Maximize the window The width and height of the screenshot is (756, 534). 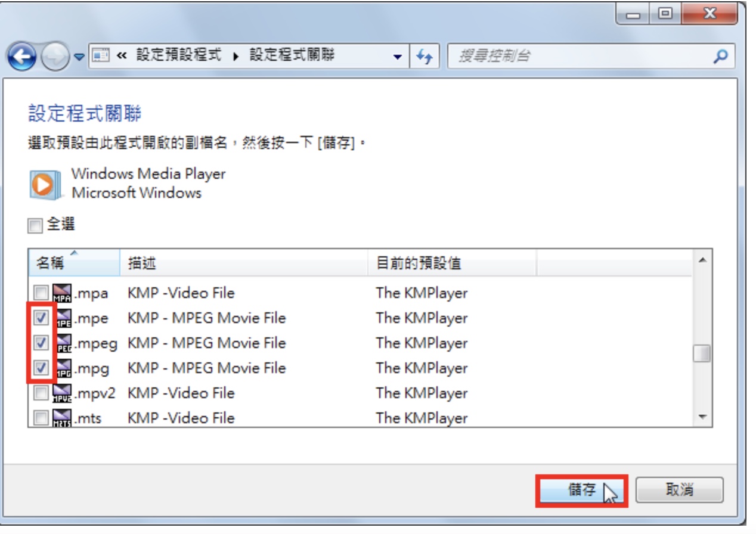tap(667, 13)
